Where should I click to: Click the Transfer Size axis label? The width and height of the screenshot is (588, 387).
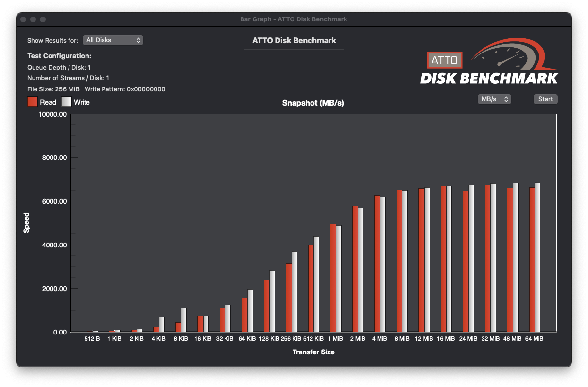[x=313, y=352]
